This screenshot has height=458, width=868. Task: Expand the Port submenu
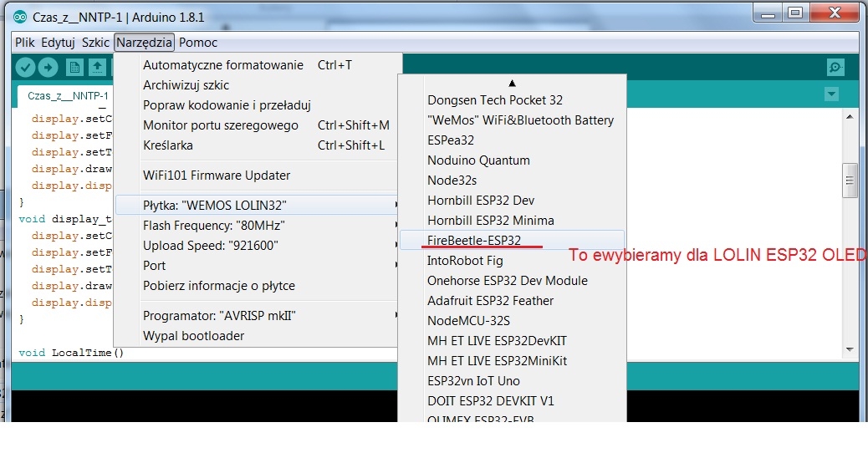click(x=257, y=266)
